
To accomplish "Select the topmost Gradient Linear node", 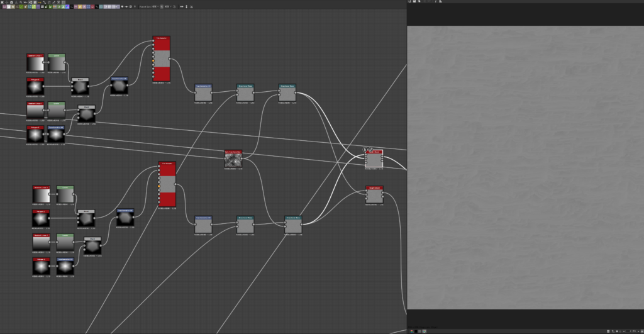I will pyautogui.click(x=35, y=62).
